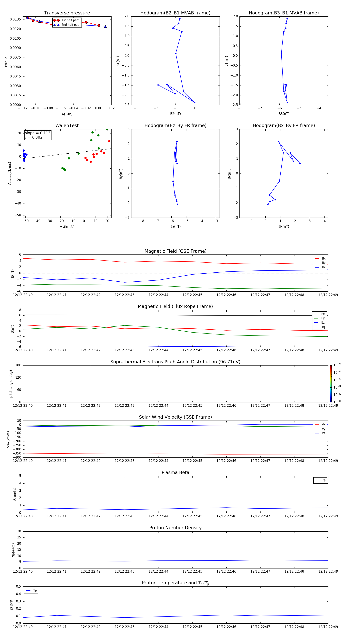Click the 'r = 0.382' annotation

pos(34,137)
